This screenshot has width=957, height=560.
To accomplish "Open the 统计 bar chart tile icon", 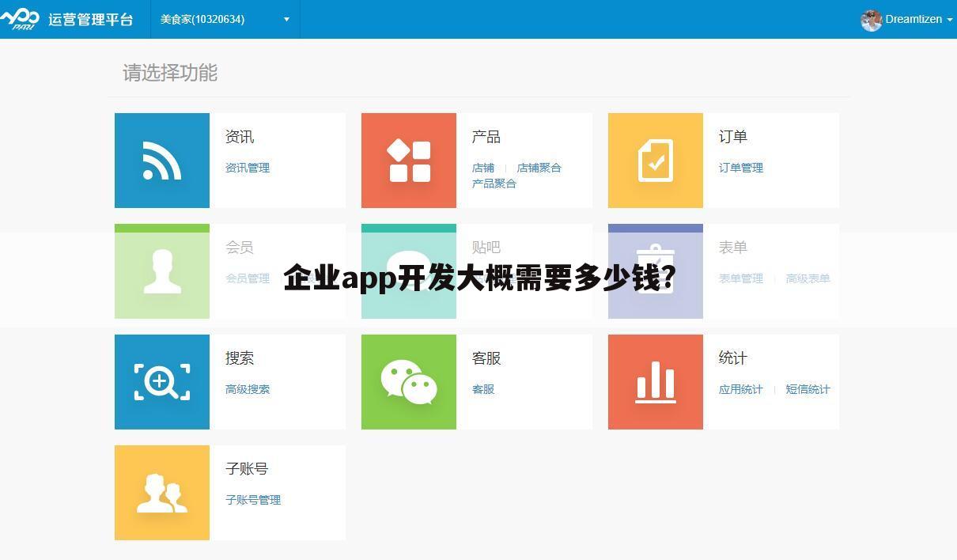I will tap(656, 382).
